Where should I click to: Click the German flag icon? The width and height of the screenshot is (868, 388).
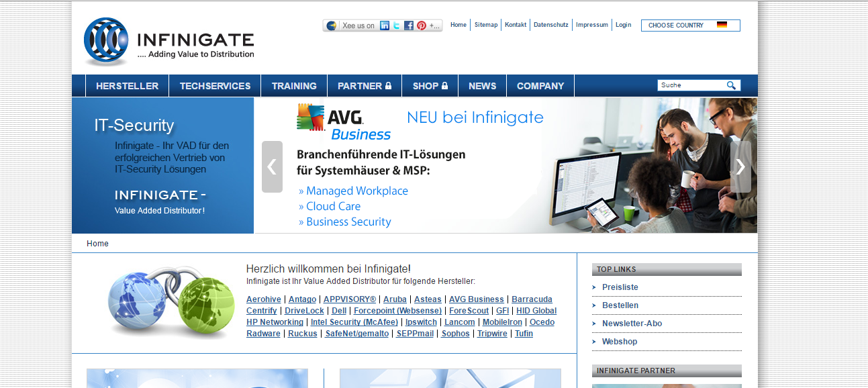click(722, 25)
